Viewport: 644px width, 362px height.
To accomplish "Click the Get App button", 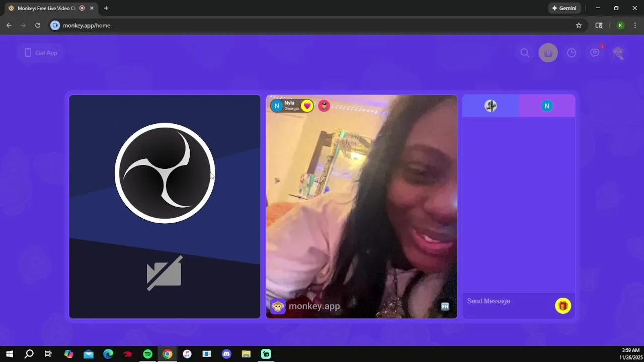I will point(40,53).
